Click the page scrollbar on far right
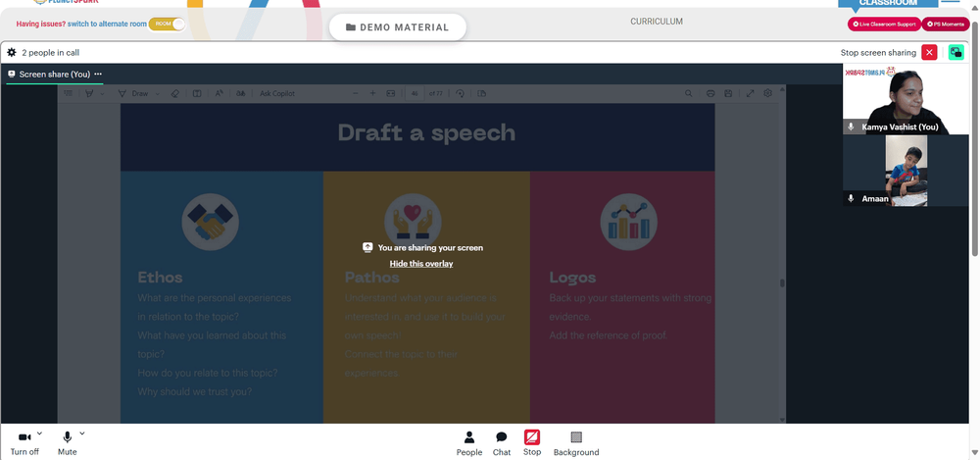 pyautogui.click(x=975, y=137)
